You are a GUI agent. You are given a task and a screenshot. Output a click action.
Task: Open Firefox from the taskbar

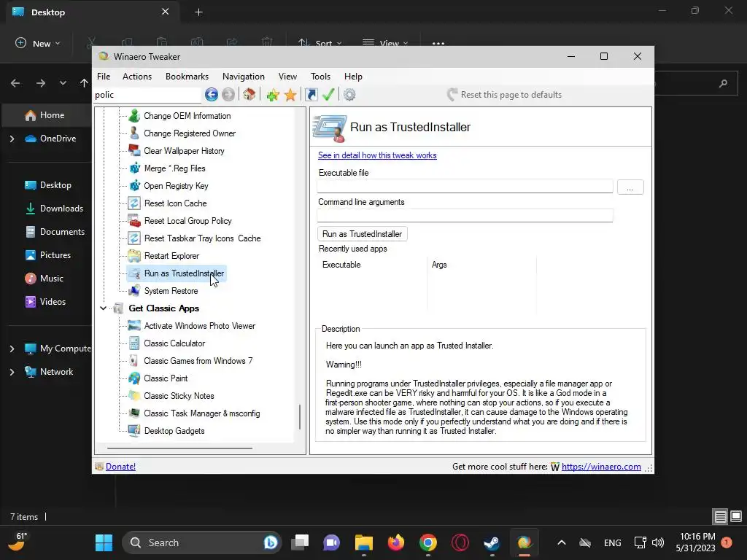(x=396, y=542)
